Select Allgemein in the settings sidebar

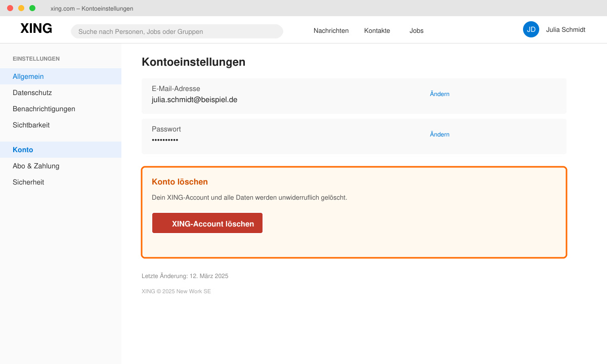point(61,76)
